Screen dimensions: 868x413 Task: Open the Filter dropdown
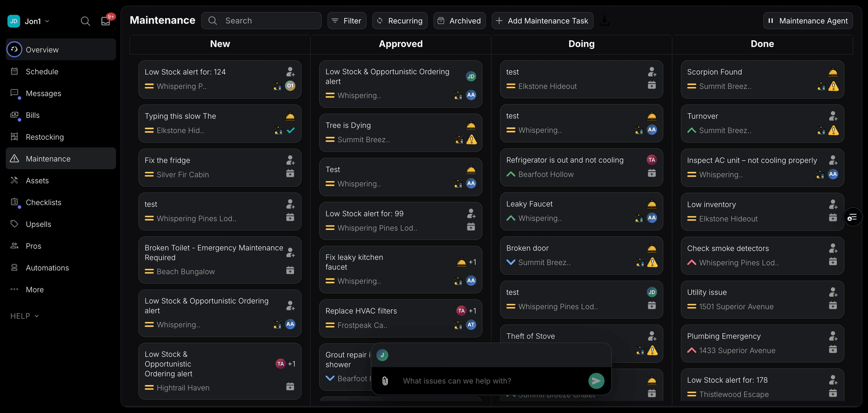click(346, 20)
